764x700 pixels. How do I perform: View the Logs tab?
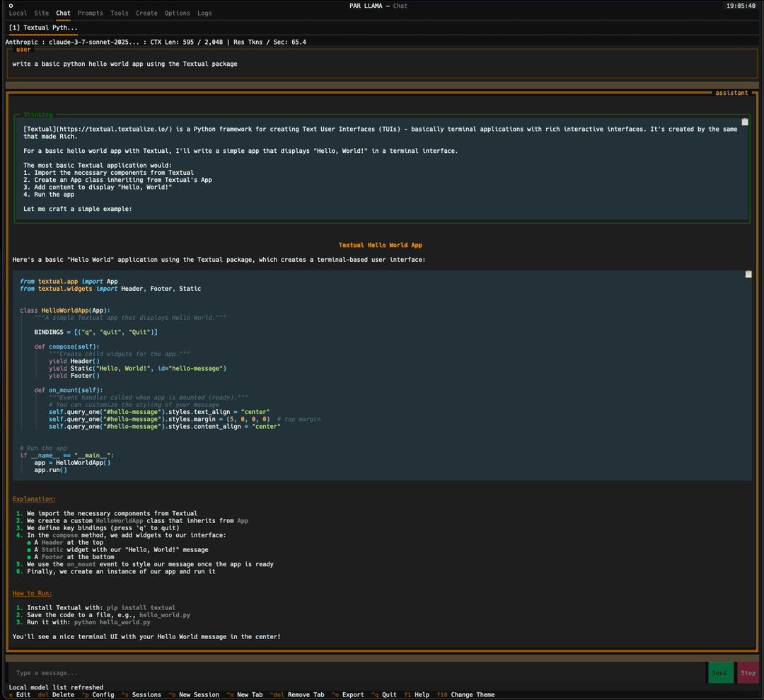[204, 13]
